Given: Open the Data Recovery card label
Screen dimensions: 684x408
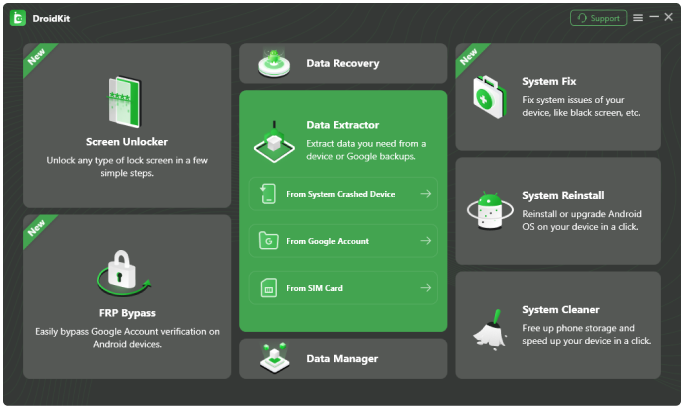Looking at the screenshot, I should [343, 63].
